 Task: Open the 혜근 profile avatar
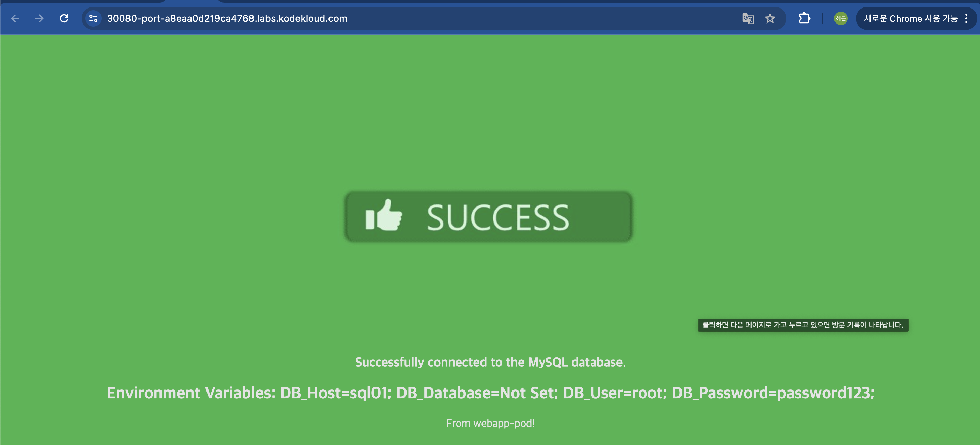coord(840,18)
